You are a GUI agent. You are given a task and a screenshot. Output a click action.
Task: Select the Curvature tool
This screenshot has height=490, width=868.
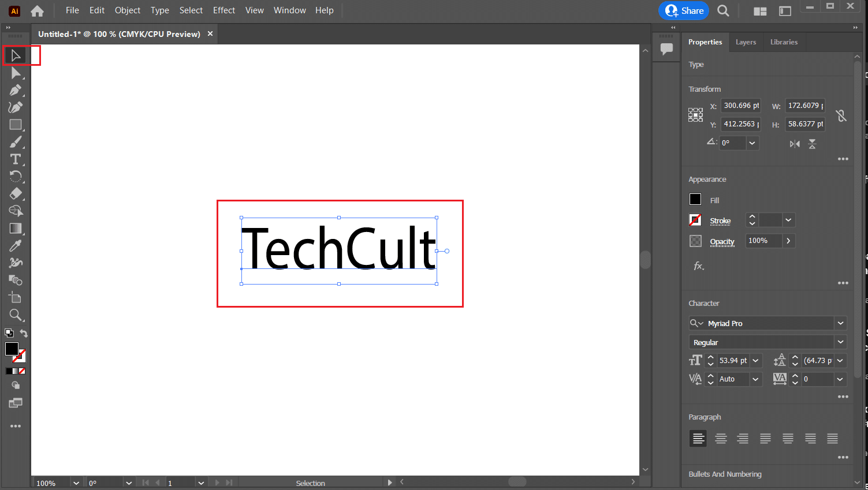tap(16, 107)
